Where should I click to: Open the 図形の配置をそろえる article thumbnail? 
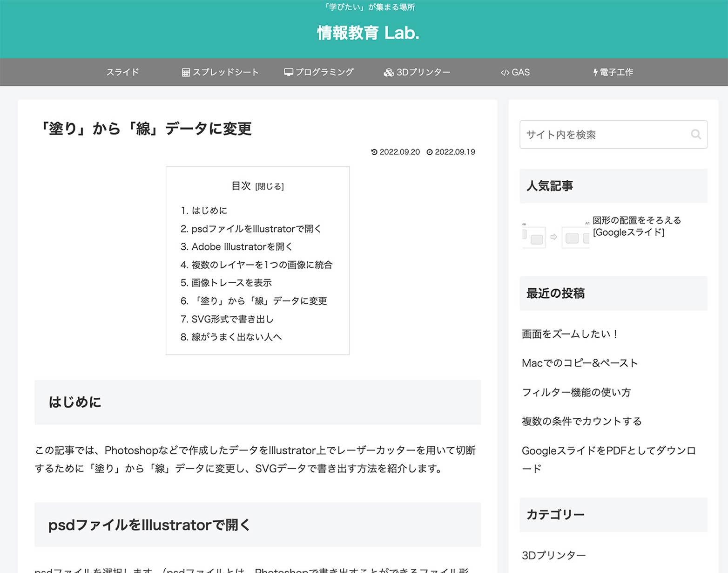click(x=555, y=232)
